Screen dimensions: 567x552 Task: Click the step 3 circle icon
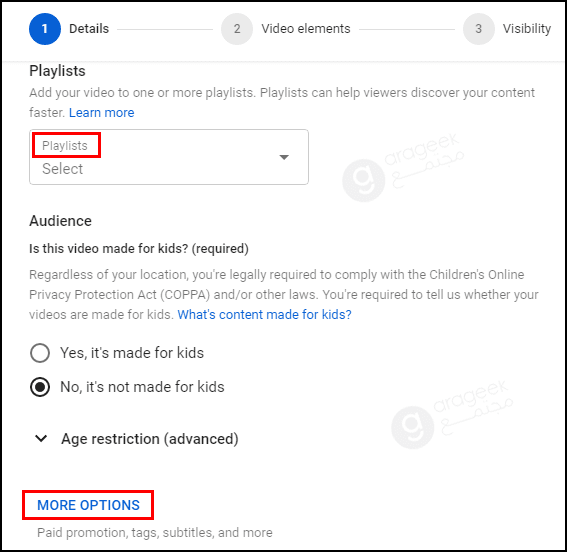tap(479, 29)
